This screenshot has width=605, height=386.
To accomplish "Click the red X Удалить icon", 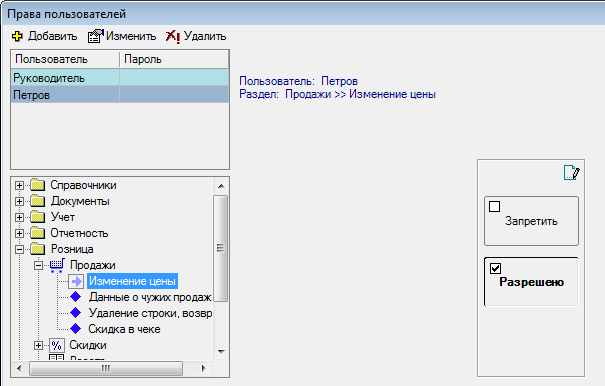I will (x=172, y=37).
